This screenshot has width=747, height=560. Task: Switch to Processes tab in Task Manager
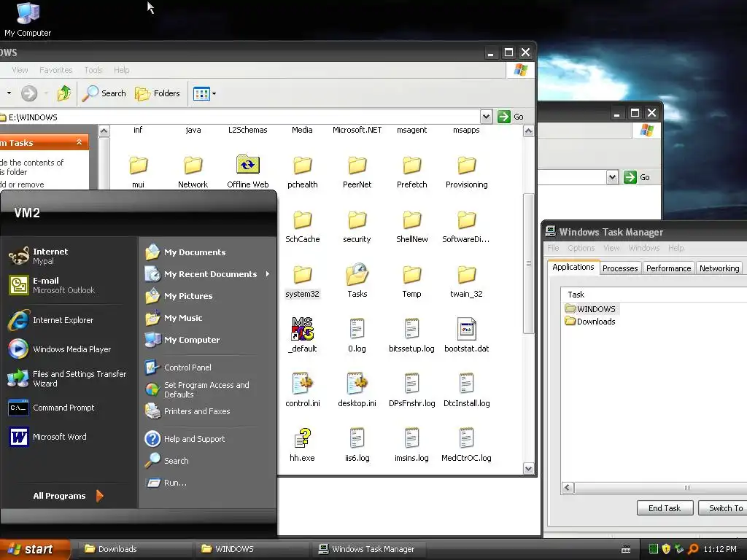(620, 268)
